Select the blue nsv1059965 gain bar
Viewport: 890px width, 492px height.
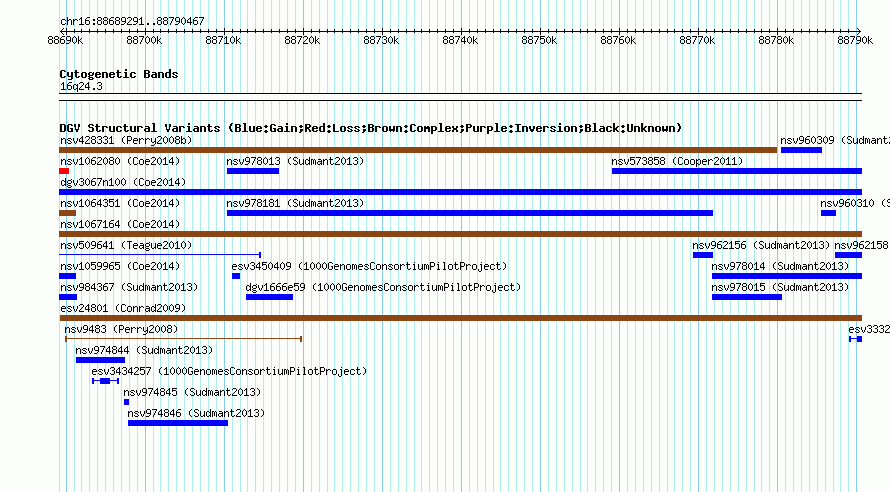click(68, 276)
